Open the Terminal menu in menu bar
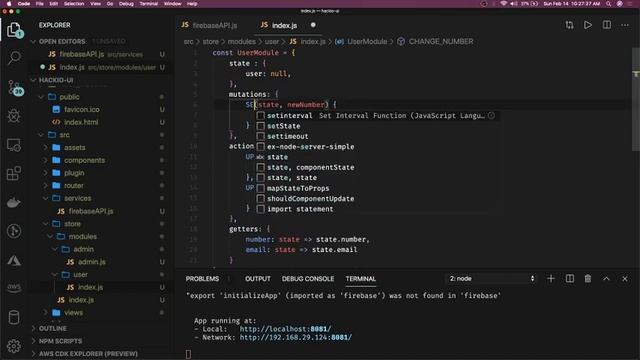The width and height of the screenshot is (640, 360). (x=149, y=4)
